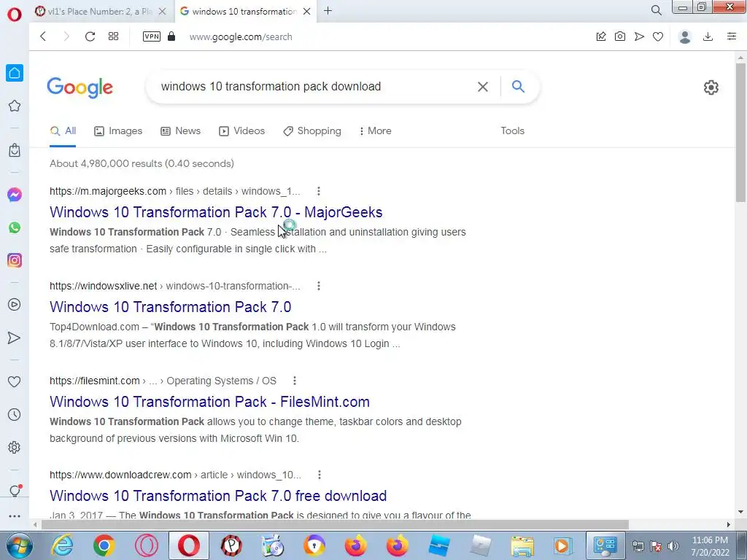The width and height of the screenshot is (747, 560).
Task: Open the Windows Explorer folder on taskbar
Action: (522, 545)
